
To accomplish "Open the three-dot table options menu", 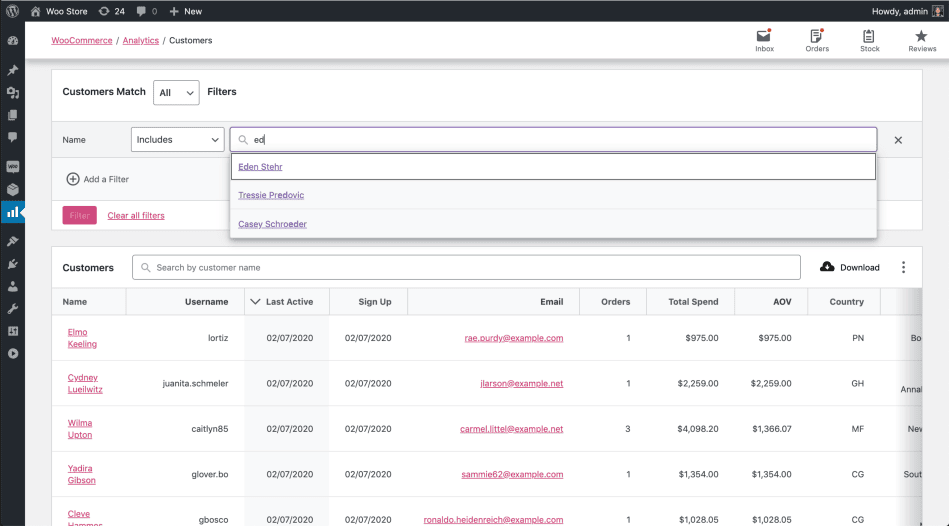I will [x=903, y=267].
